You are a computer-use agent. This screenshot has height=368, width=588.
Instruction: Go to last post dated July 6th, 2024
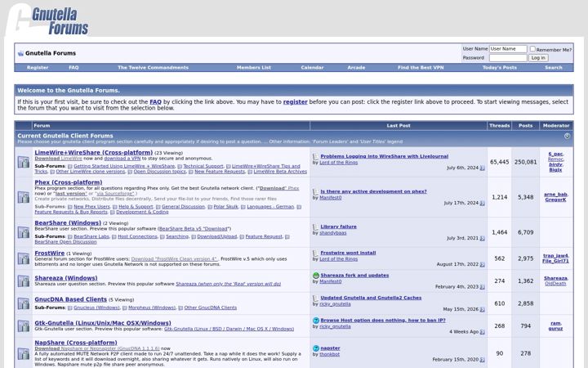483,168
